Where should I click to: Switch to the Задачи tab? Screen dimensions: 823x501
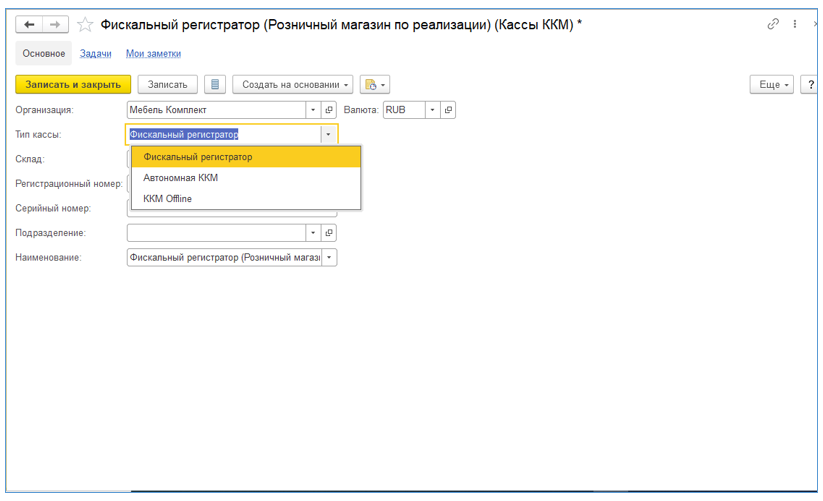[x=95, y=54]
